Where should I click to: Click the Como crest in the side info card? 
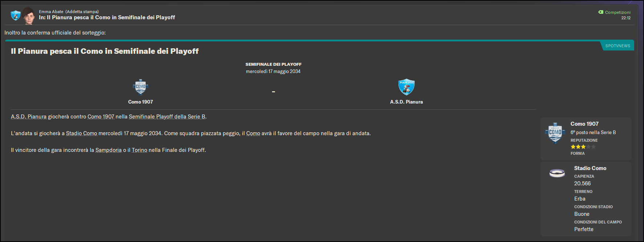pyautogui.click(x=555, y=133)
